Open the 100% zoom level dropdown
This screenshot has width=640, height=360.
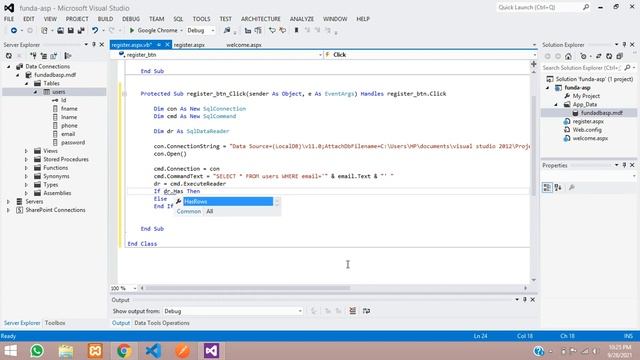click(x=135, y=288)
